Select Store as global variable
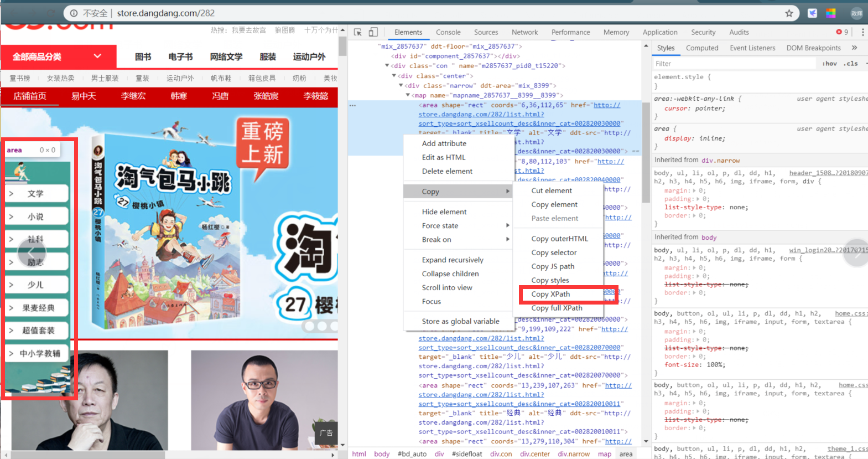The width and height of the screenshot is (868, 459). point(460,321)
